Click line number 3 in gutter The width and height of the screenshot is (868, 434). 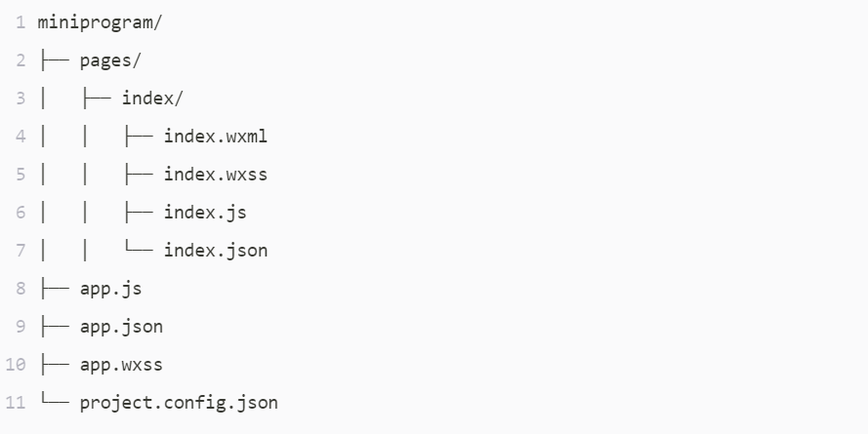tap(21, 99)
